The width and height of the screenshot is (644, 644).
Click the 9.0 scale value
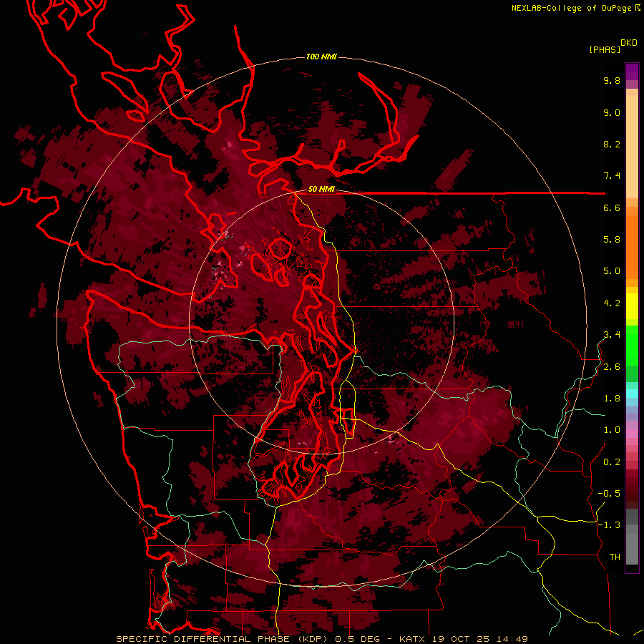612,113
